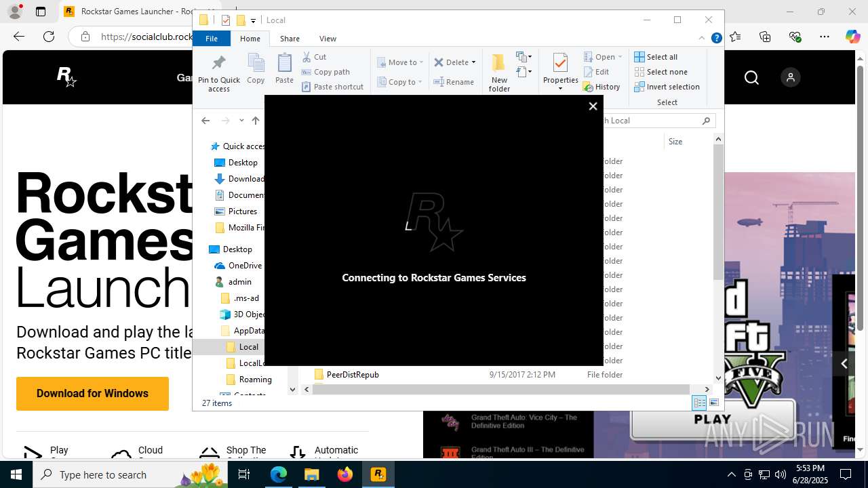The image size is (868, 488).
Task: Click Select none
Action: (660, 72)
